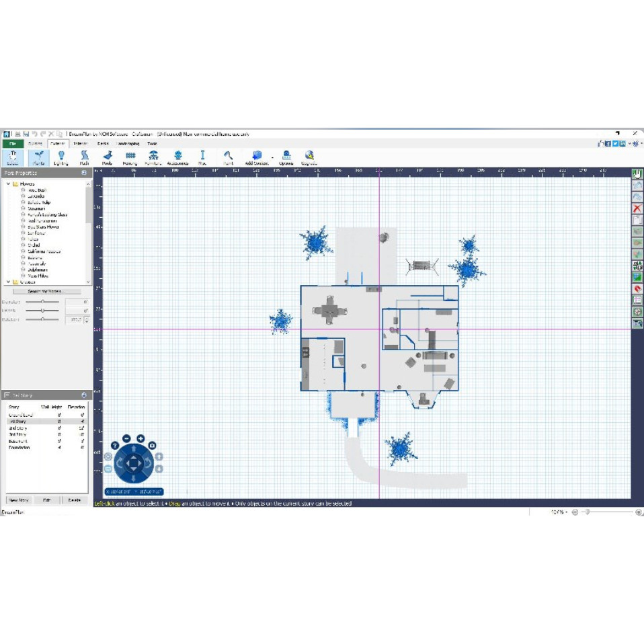Switch to the Exterior tab
Image resolution: width=644 pixels, height=644 pixels.
pyautogui.click(x=58, y=144)
